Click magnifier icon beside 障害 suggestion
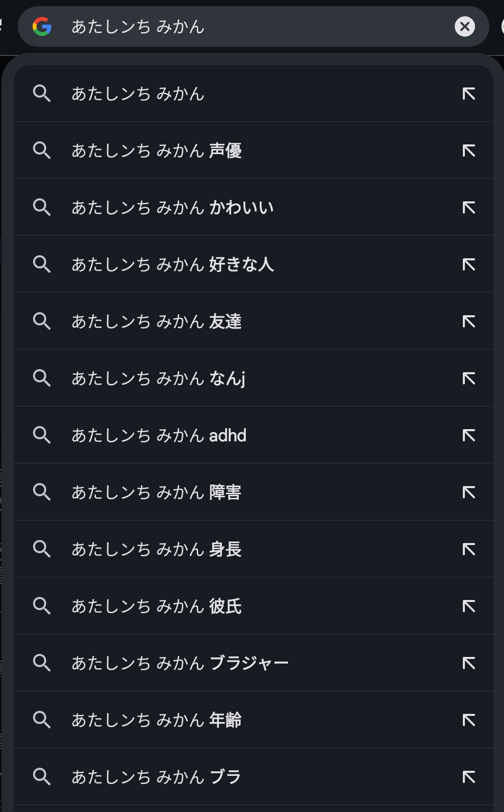The image size is (504, 812). click(x=42, y=492)
